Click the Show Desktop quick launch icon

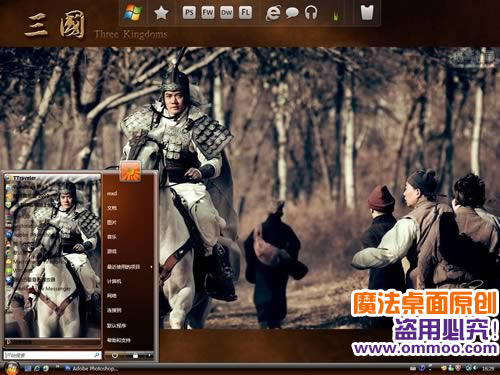pos(28,368)
